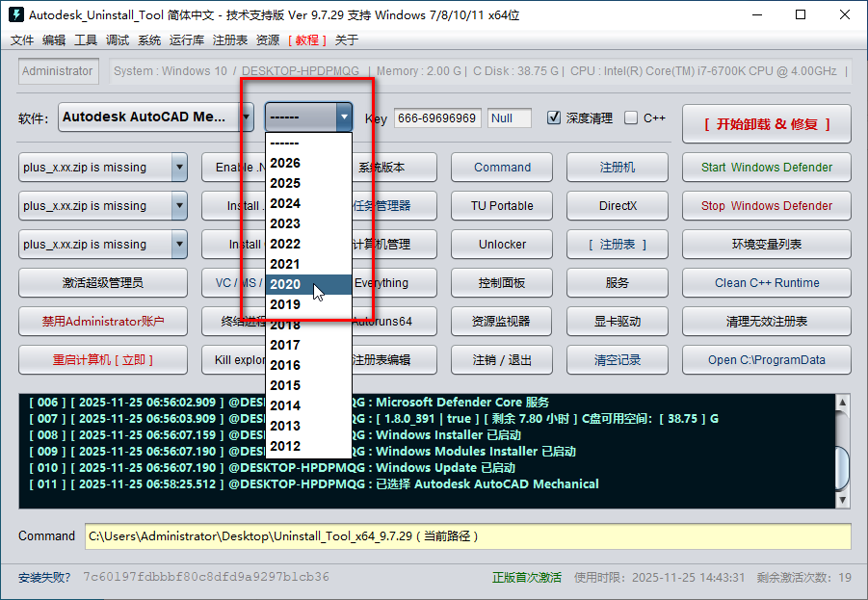Select year 2022 in the list
The width and height of the screenshot is (868, 600).
click(308, 244)
